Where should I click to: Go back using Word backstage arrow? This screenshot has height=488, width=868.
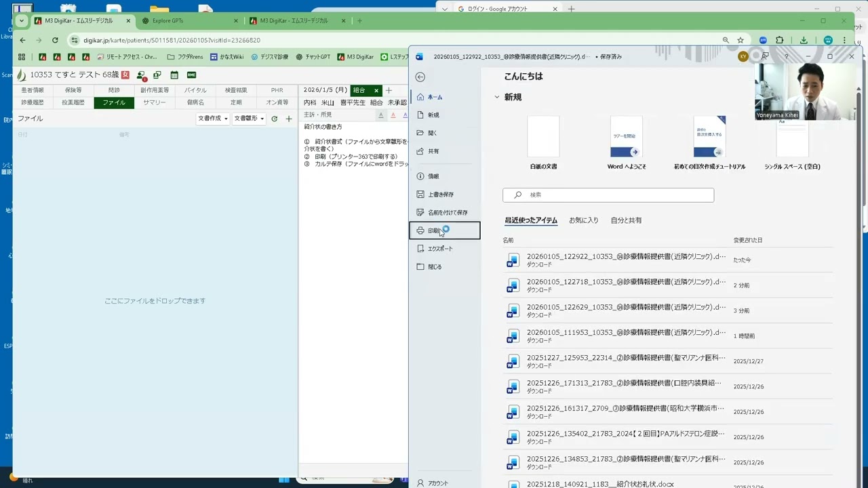click(x=420, y=77)
